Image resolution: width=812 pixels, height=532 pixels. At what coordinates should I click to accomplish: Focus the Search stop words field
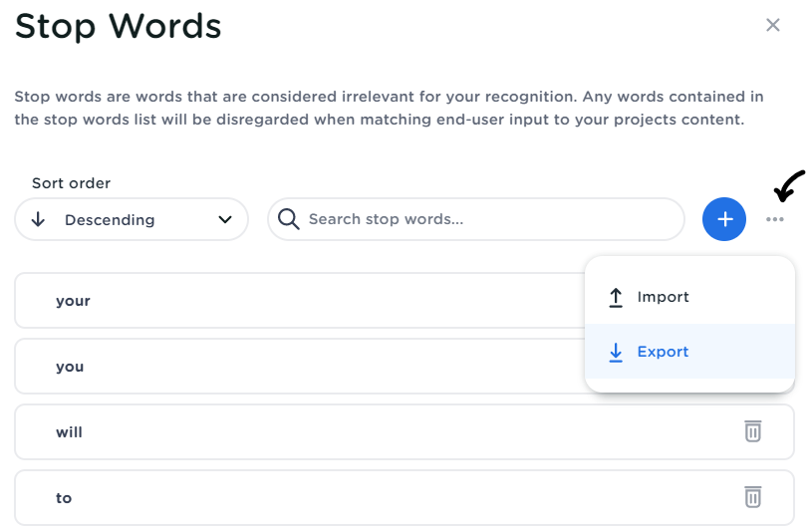[x=488, y=219]
